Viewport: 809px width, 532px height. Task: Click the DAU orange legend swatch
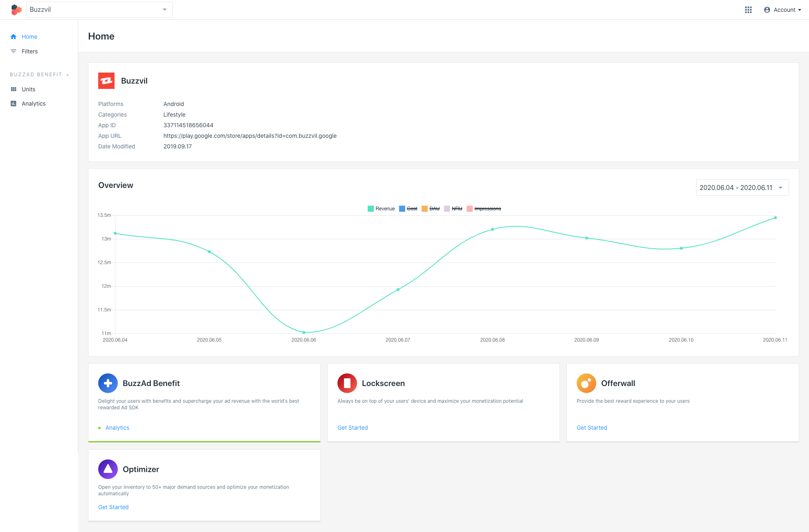pos(425,209)
